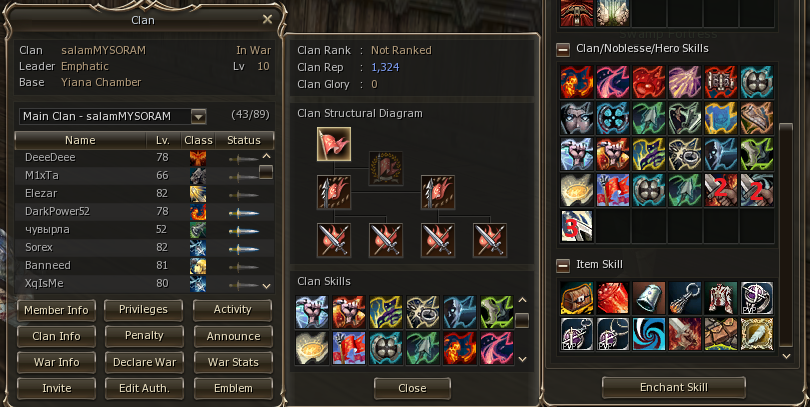Click the silver bell item skill icon
The height and width of the screenshot is (407, 811).
(649, 298)
